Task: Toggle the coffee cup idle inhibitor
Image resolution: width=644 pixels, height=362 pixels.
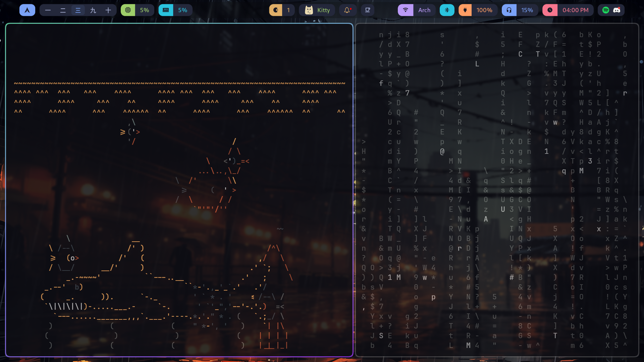Action: pos(368,10)
